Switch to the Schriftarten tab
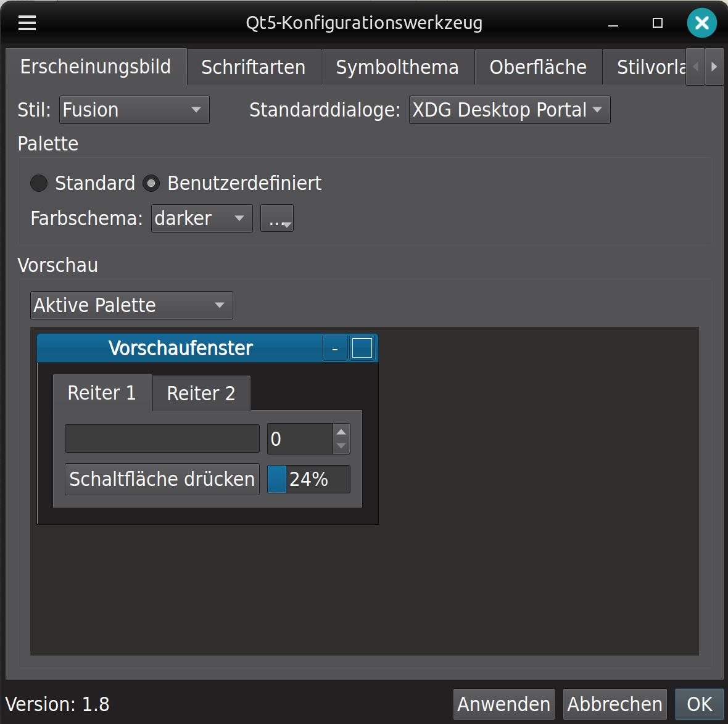 (x=253, y=67)
